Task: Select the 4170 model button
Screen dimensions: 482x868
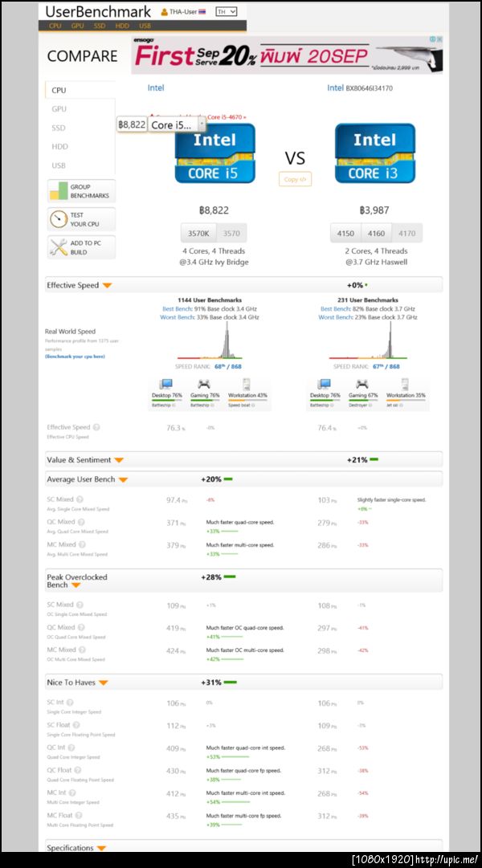Action: click(406, 233)
